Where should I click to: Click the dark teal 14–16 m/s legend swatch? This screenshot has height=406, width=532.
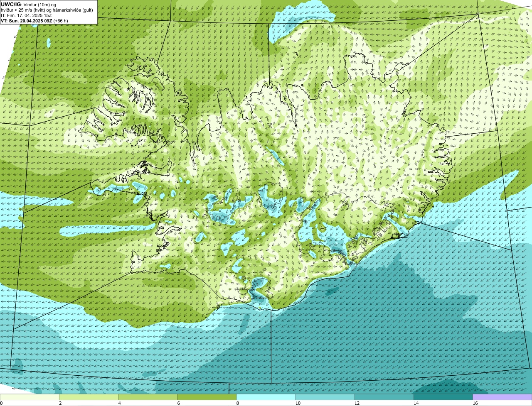443,397
